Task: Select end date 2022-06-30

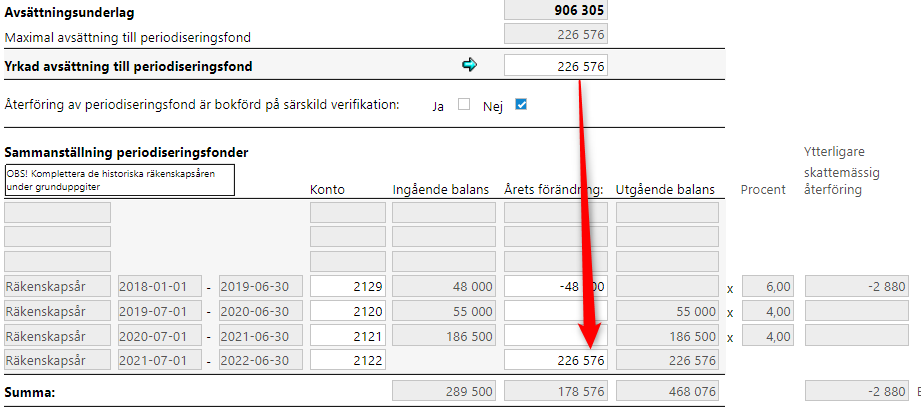Action: pos(261,360)
